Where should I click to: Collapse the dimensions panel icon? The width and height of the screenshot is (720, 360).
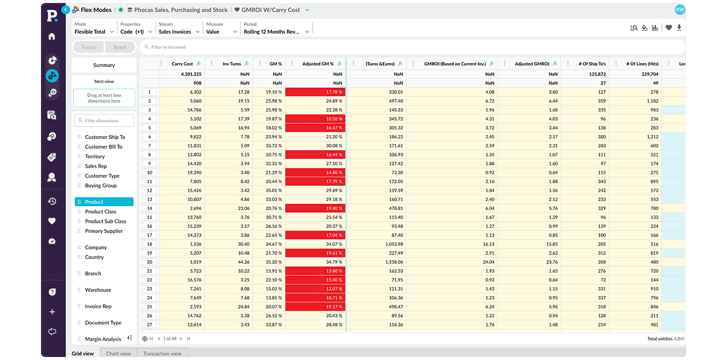point(130,338)
